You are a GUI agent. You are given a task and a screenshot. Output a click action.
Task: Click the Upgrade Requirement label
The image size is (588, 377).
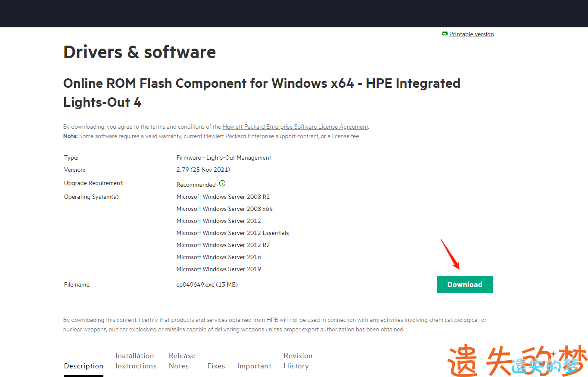coord(94,183)
